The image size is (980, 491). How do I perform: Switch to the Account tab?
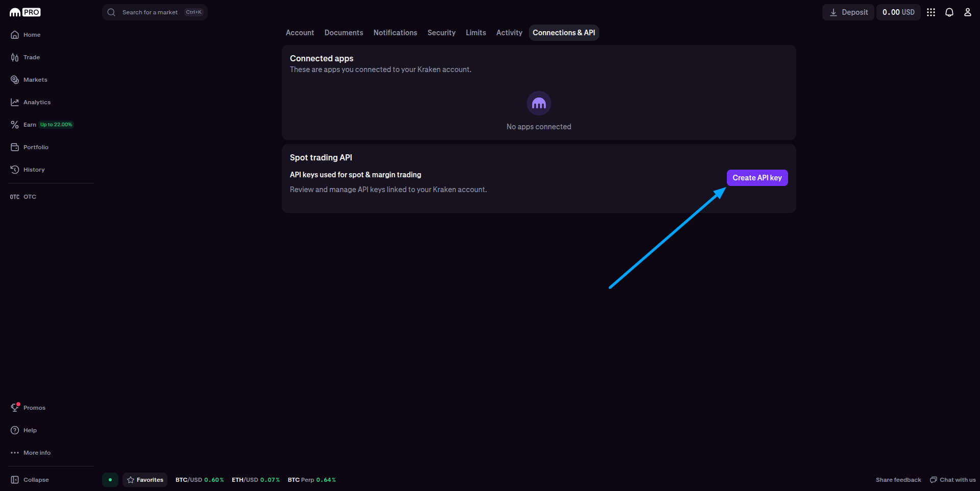pyautogui.click(x=300, y=33)
